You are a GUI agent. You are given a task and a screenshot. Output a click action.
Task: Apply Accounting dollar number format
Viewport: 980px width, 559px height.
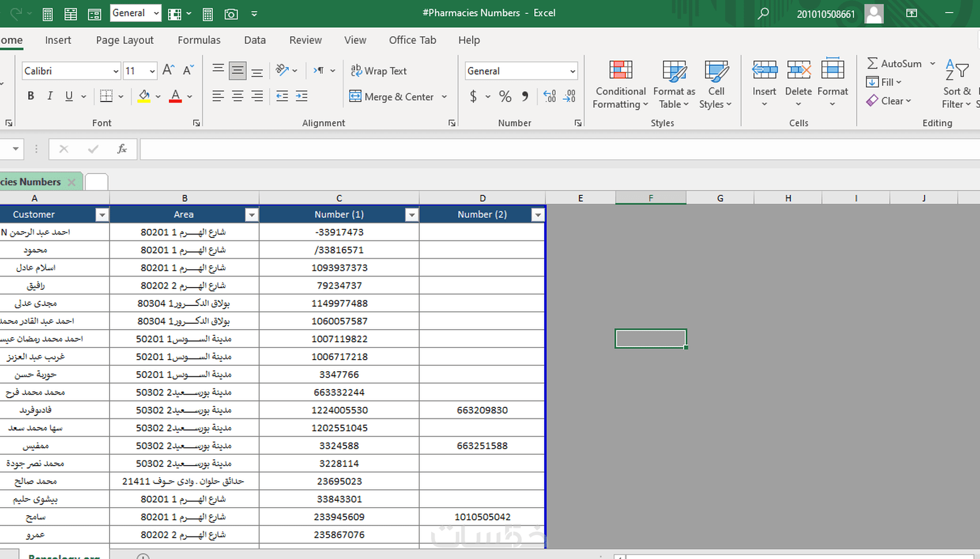click(473, 96)
